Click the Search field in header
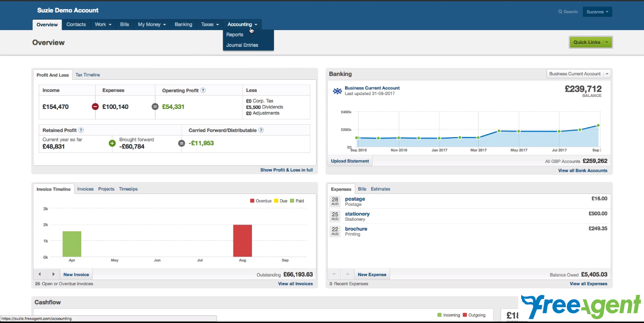Image resolution: width=644 pixels, height=323 pixels. coord(568,11)
